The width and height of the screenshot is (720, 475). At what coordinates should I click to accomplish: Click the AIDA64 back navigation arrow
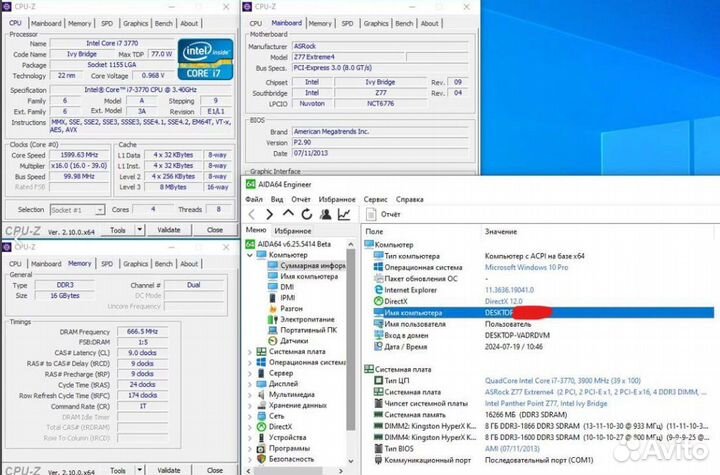pos(253,214)
